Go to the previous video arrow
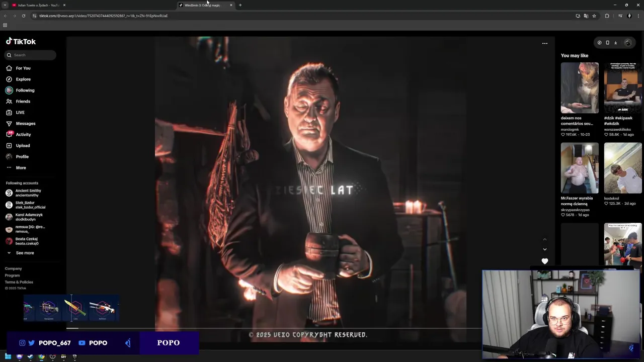Image resolution: width=644 pixels, height=362 pixels. 544,239
